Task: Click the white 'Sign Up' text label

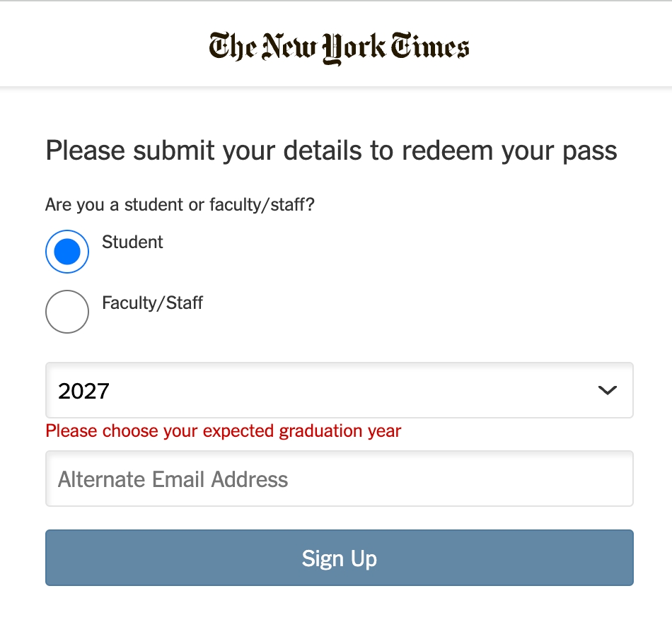Action: coord(339,558)
